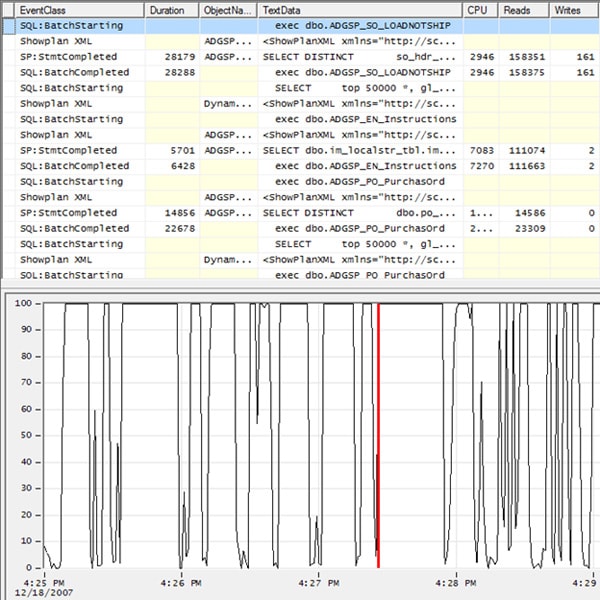Click the CPU value 7083
600x600 pixels.
click(482, 151)
